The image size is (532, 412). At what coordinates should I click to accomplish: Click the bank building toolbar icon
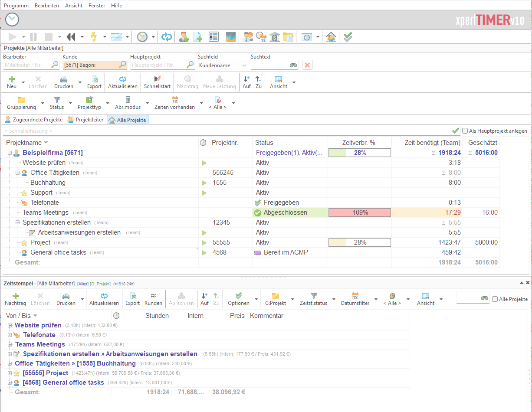tap(274, 37)
